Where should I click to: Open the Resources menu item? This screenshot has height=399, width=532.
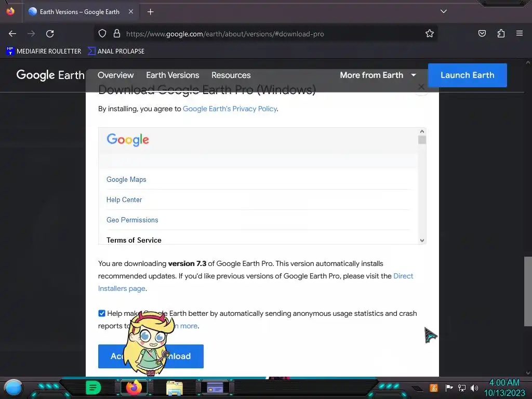click(x=231, y=75)
